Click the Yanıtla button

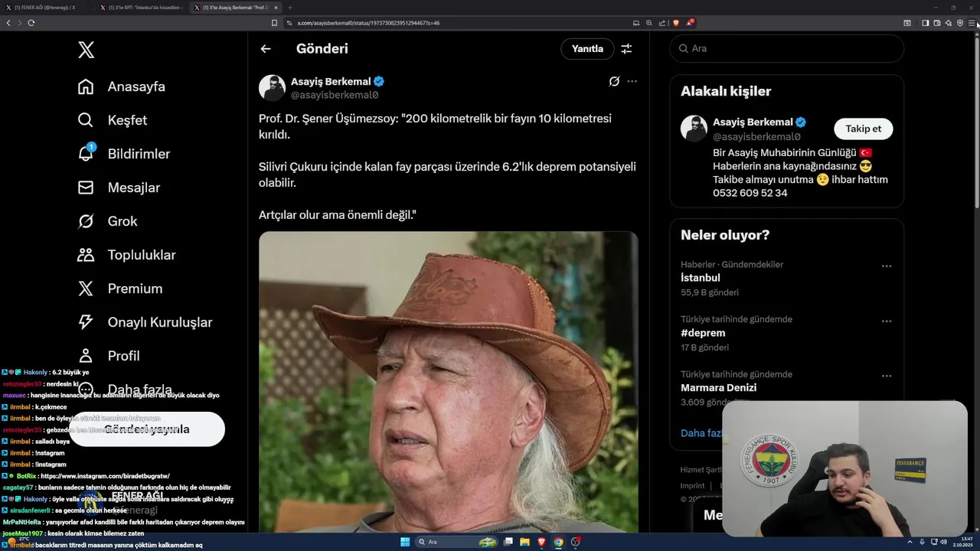pyautogui.click(x=587, y=48)
